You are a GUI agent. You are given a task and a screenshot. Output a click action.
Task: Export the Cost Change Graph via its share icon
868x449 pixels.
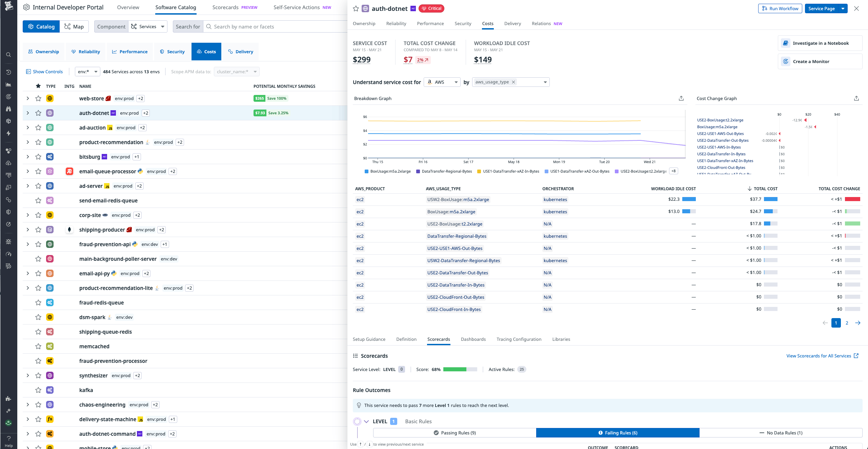(x=857, y=98)
